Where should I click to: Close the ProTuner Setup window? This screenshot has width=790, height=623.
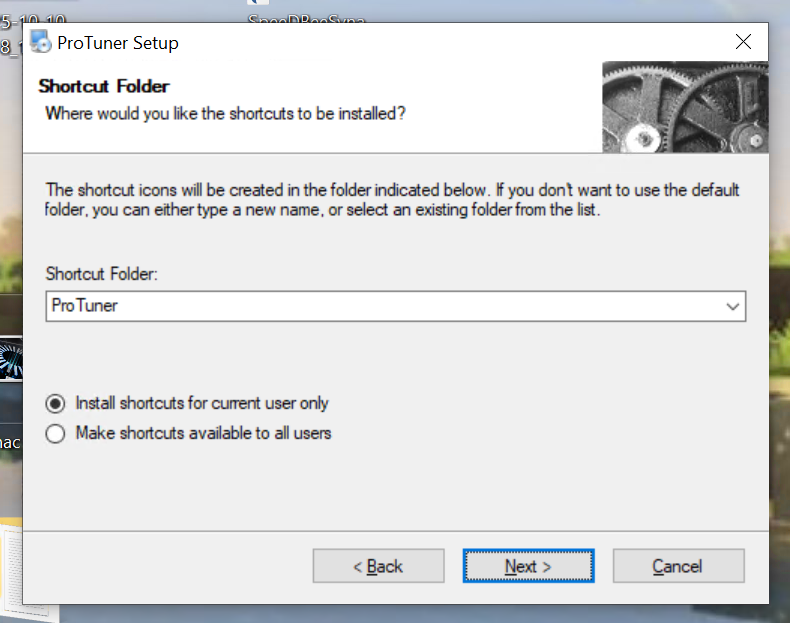pyautogui.click(x=743, y=42)
